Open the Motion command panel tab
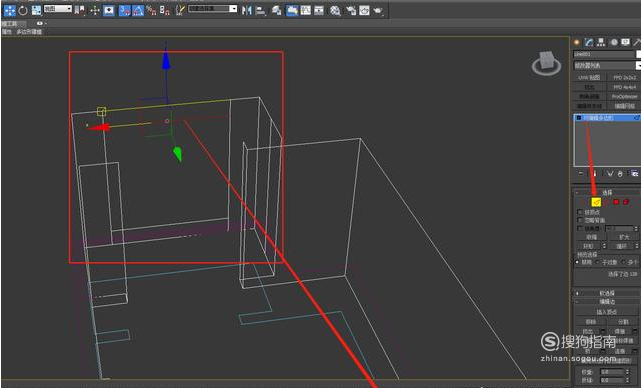The height and width of the screenshot is (388, 641). click(614, 42)
